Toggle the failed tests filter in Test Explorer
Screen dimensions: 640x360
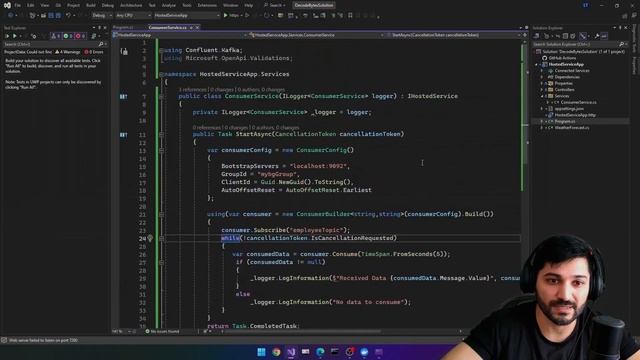tap(80, 36)
